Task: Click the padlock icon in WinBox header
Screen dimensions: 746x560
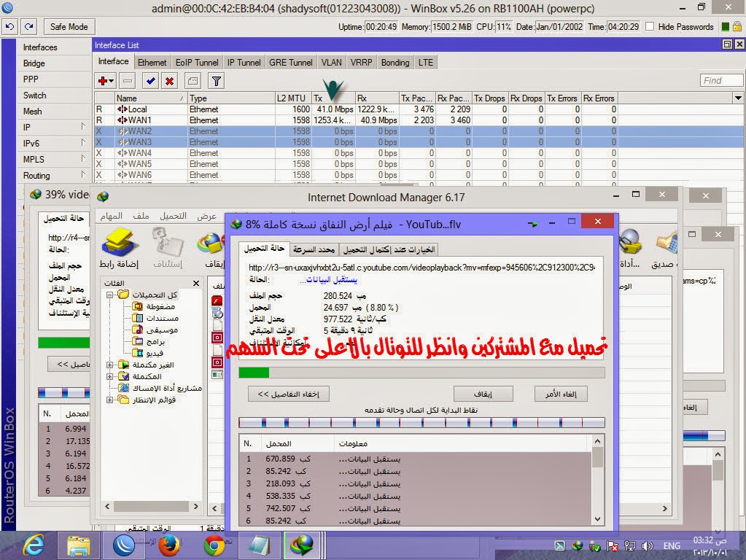Action: tap(737, 27)
